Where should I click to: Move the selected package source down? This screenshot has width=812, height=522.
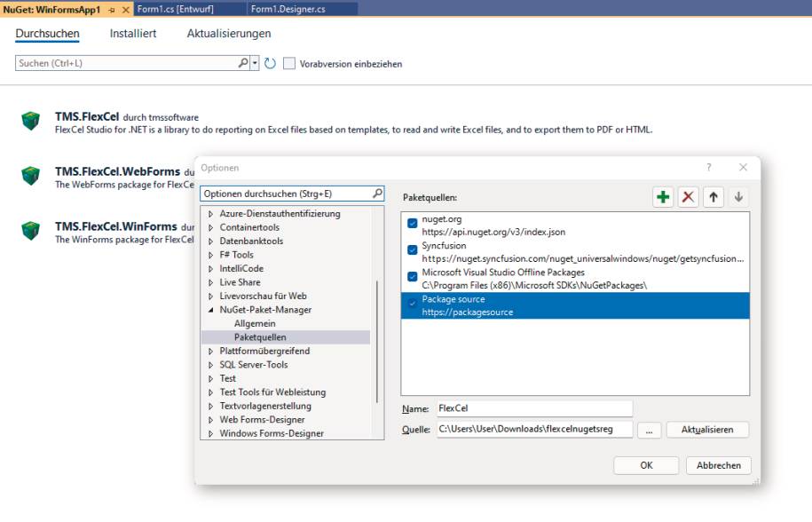click(739, 197)
